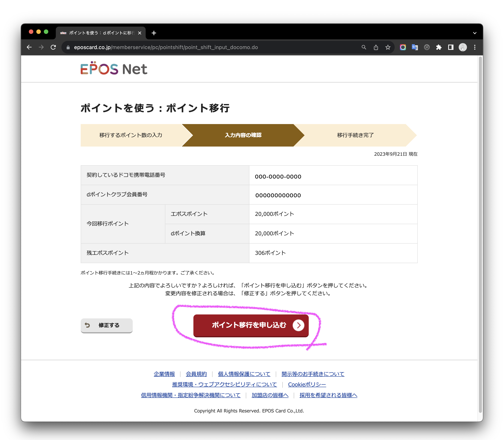504x440 pixels.
Task: Expand tab search chevron at top right
Action: click(475, 33)
